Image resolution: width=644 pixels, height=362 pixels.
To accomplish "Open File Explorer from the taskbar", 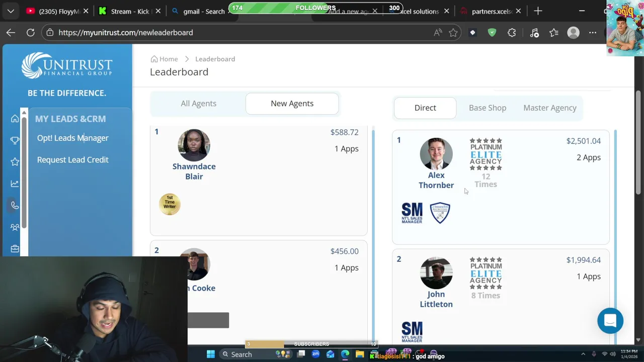I will (359, 354).
